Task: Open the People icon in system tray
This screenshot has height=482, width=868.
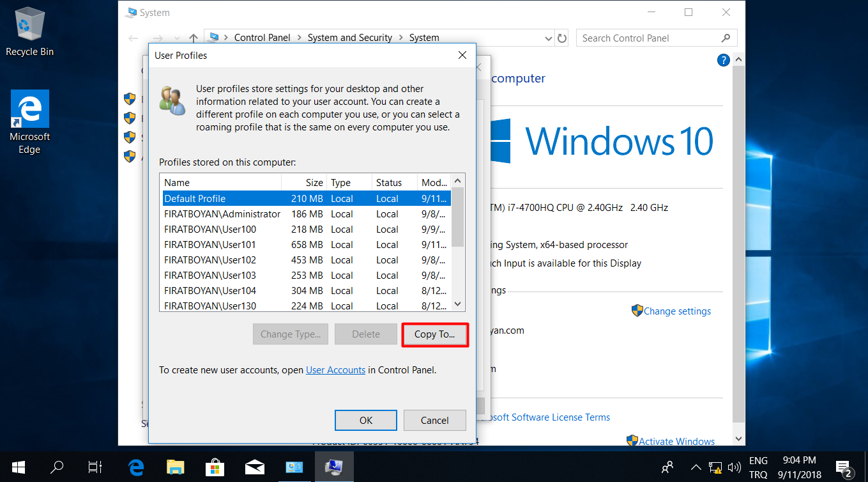Action: [x=667, y=467]
